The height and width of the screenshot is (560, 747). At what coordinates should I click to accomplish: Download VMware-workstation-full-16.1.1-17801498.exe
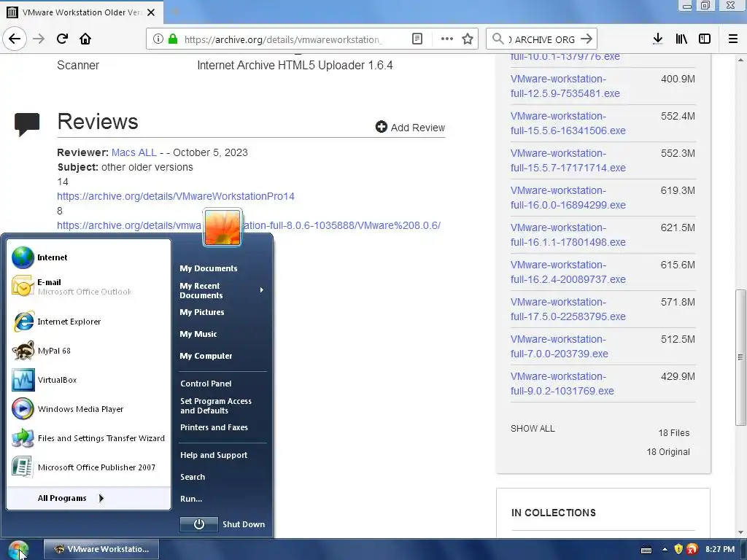(x=568, y=235)
